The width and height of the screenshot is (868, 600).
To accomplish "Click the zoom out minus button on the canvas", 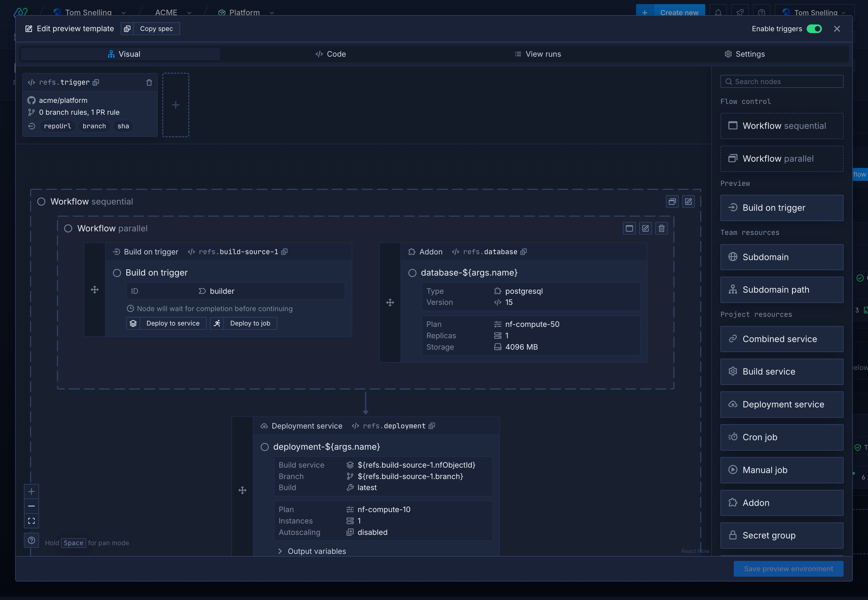I will tap(32, 506).
